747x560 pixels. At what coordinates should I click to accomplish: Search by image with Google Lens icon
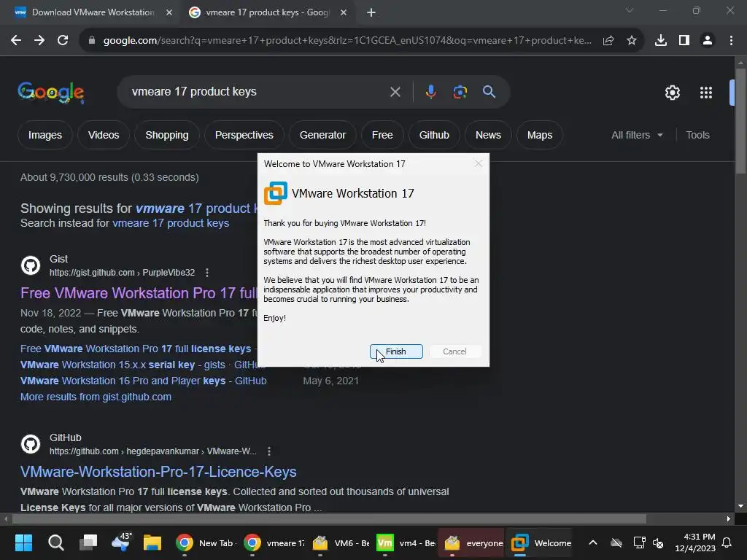pyautogui.click(x=460, y=92)
